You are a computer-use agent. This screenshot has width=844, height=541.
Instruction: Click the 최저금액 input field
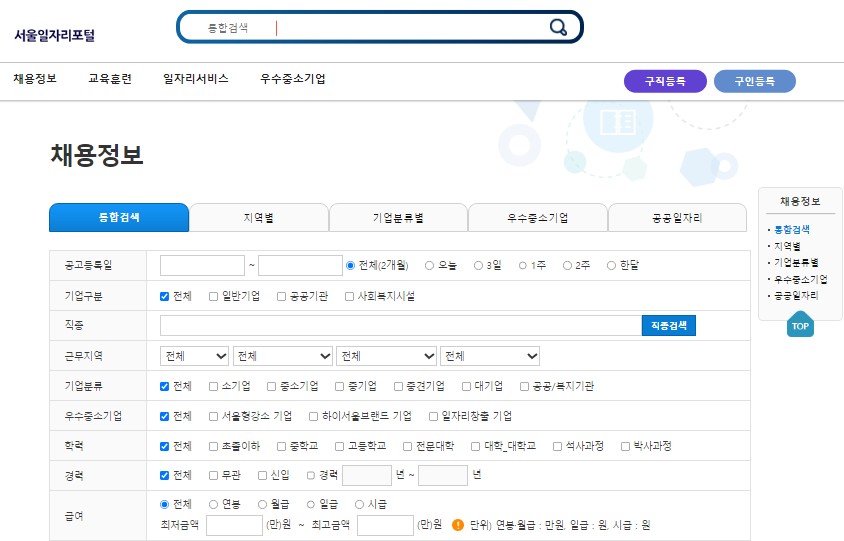234,525
